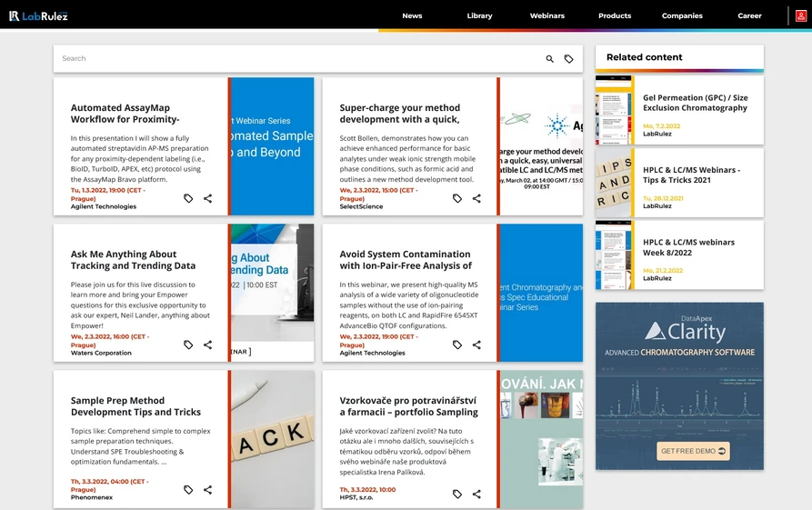Click tag icon on Ask Me Anything card
The width and height of the screenshot is (812, 510).
(188, 345)
